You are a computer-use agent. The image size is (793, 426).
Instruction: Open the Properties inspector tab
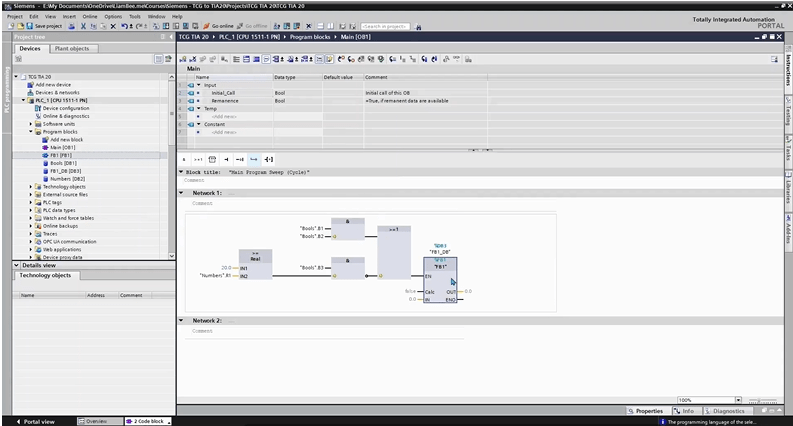coord(646,411)
